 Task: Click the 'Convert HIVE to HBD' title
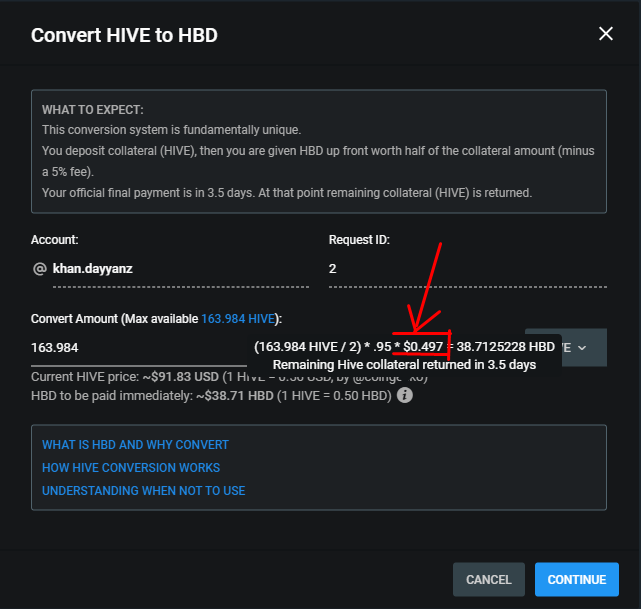(124, 35)
